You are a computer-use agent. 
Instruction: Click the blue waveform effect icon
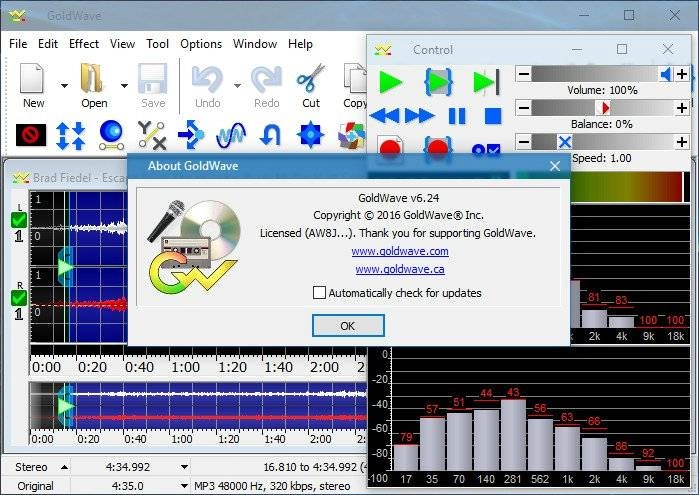(230, 135)
